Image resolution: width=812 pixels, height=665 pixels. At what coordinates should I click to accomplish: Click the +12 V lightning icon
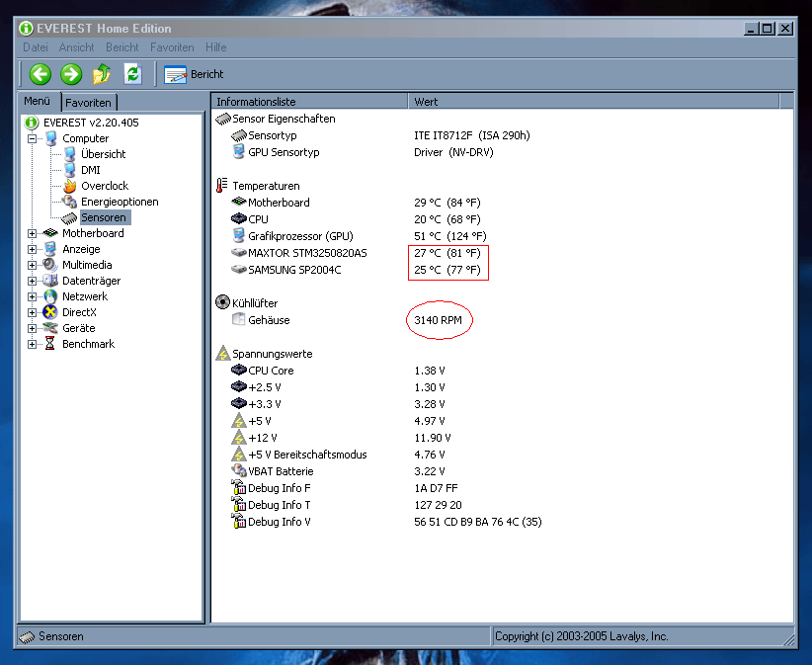[239, 437]
